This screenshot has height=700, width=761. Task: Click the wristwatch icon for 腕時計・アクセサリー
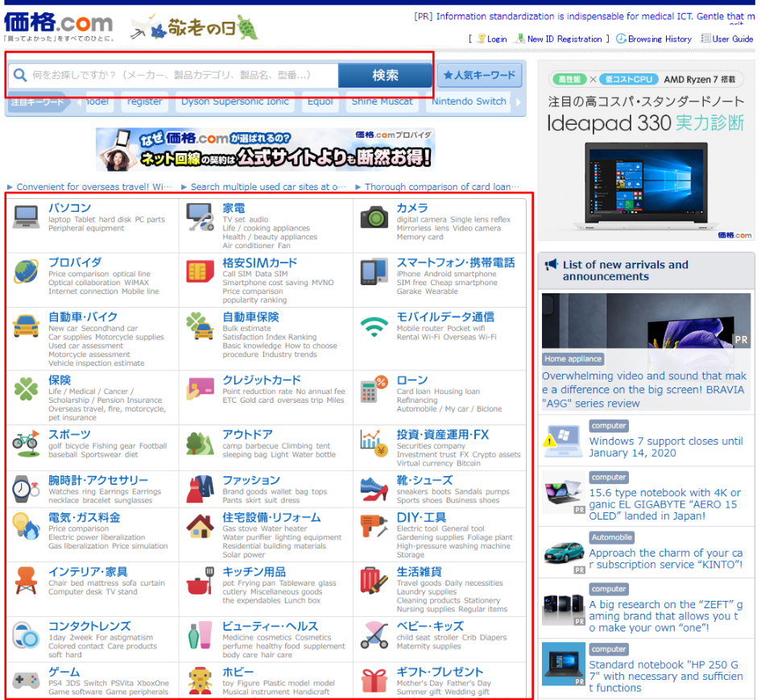27,489
